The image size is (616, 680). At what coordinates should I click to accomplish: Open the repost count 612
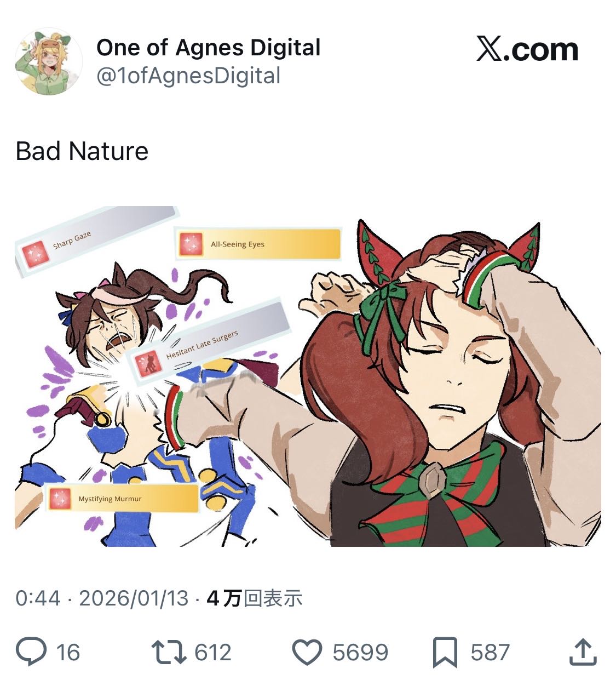(x=213, y=653)
